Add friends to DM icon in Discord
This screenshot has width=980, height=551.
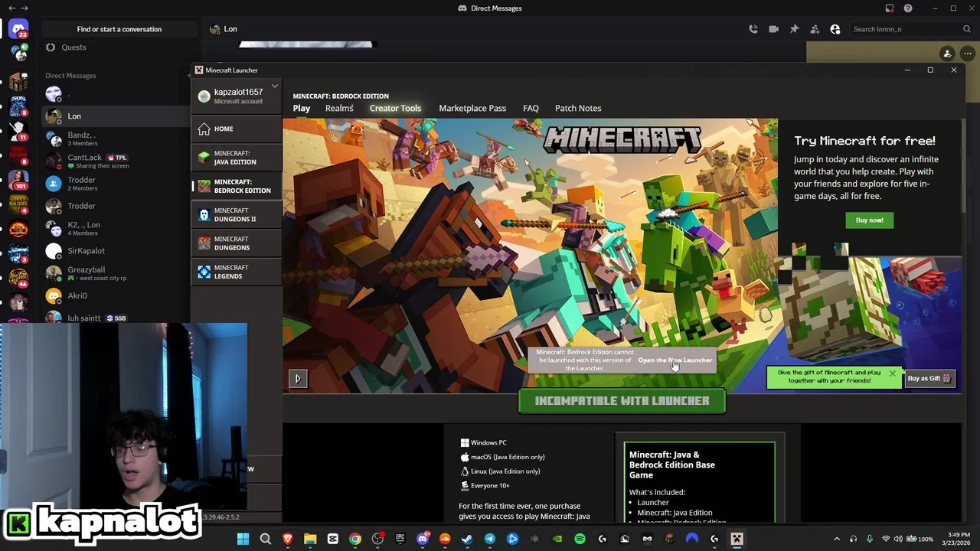click(x=815, y=29)
